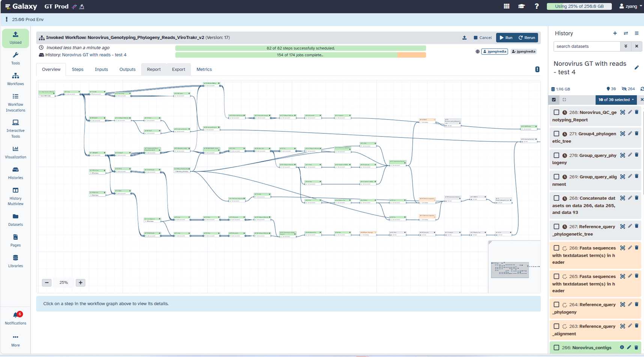Click the zoom in plus button
The height and width of the screenshot is (357, 644).
[x=80, y=283]
